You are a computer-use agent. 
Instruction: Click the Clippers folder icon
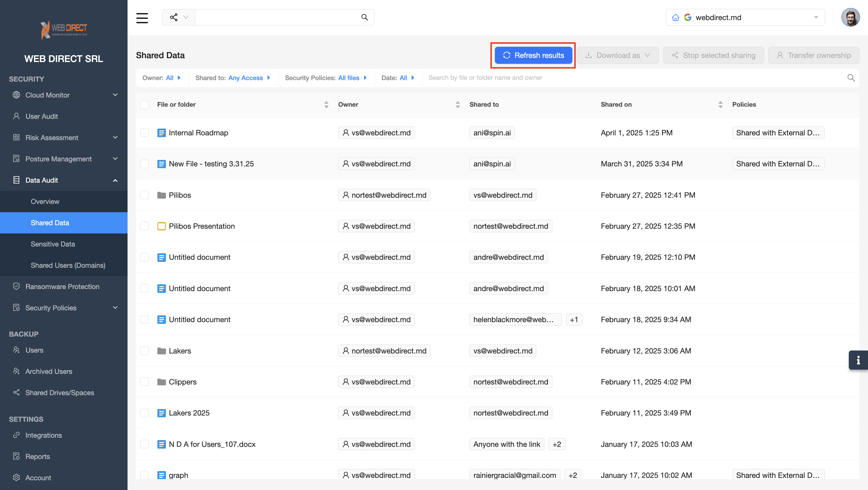coord(161,382)
